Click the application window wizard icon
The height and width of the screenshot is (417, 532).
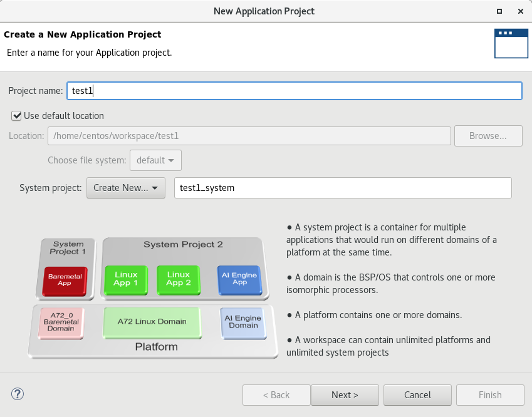pyautogui.click(x=511, y=43)
